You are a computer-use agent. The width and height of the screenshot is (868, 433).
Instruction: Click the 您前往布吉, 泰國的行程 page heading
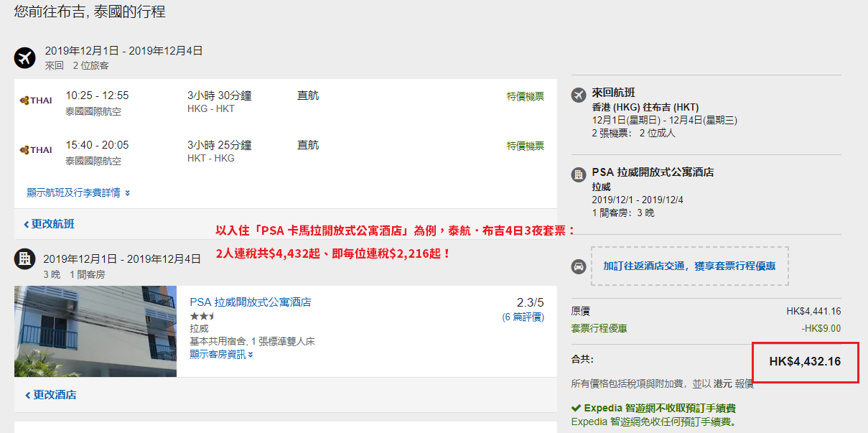[90, 12]
